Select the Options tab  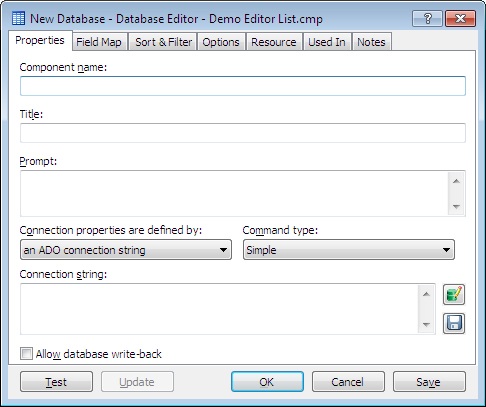point(221,42)
